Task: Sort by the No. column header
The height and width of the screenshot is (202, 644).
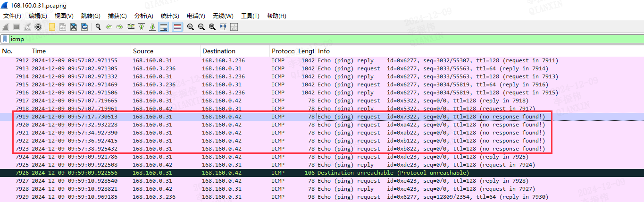Action: pos(15,51)
